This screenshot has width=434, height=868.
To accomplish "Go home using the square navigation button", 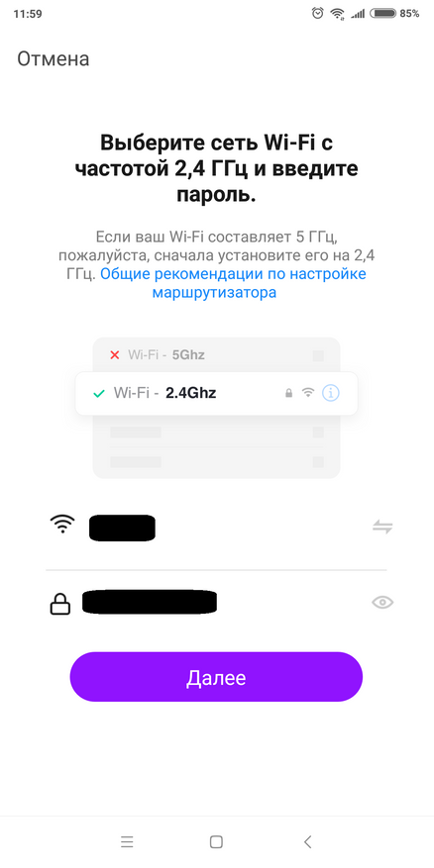I will [x=216, y=842].
